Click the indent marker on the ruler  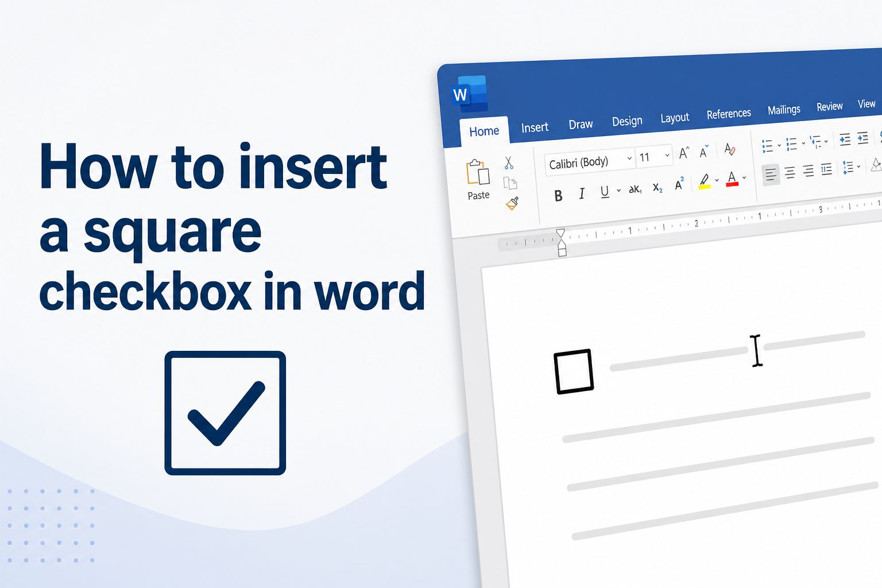[x=562, y=242]
